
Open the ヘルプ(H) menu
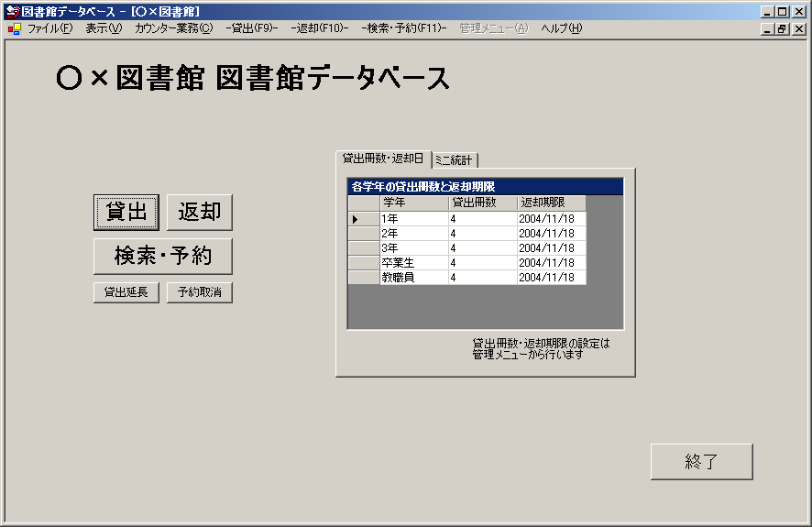click(x=561, y=28)
